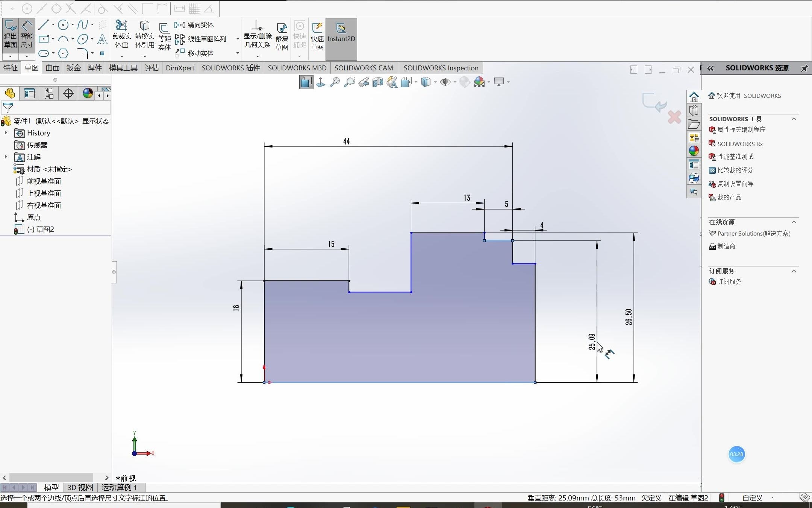Open the PropertyManager tab
This screenshot has width=812, height=508.
coord(29,93)
